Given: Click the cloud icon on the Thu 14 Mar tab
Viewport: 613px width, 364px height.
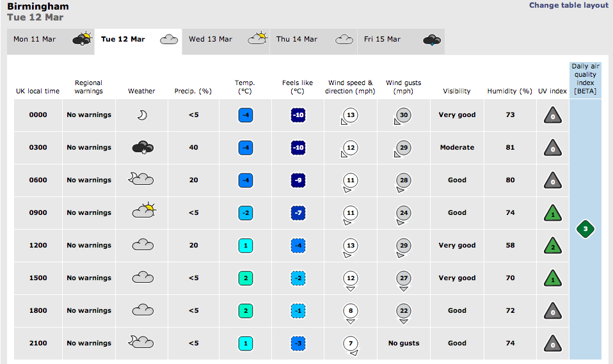Looking at the screenshot, I should 344,40.
